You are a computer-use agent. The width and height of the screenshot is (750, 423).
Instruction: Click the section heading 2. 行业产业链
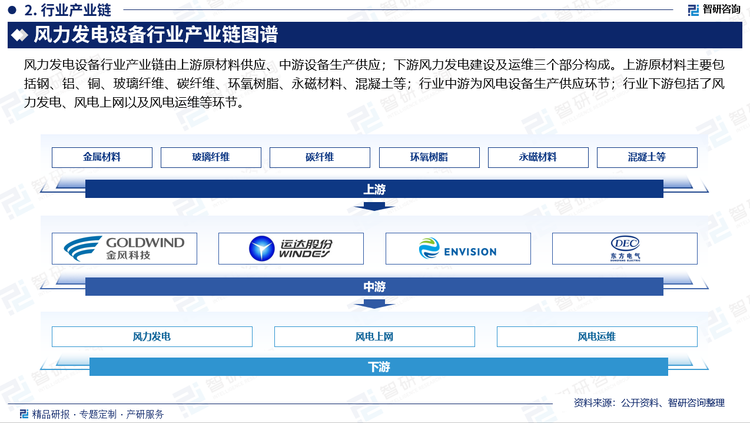click(67, 10)
